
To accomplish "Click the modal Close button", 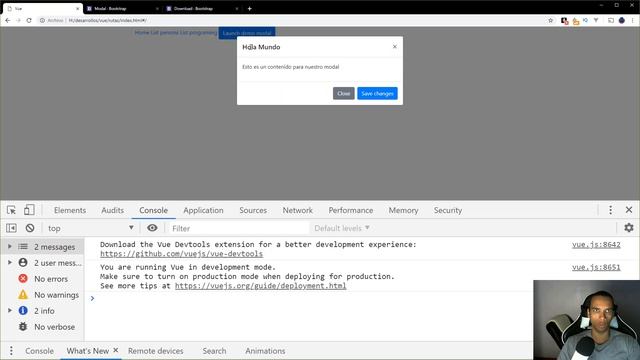I will tap(344, 93).
